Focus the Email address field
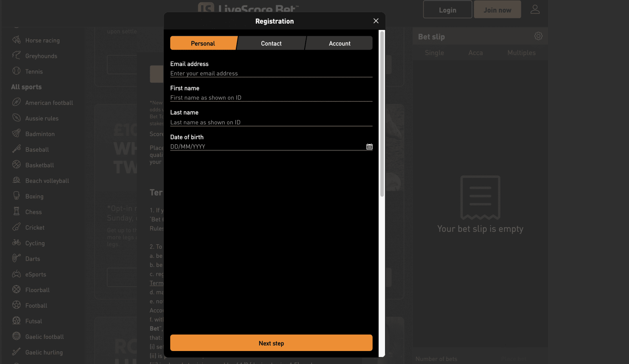Image resolution: width=629 pixels, height=364 pixels. pyautogui.click(x=271, y=74)
